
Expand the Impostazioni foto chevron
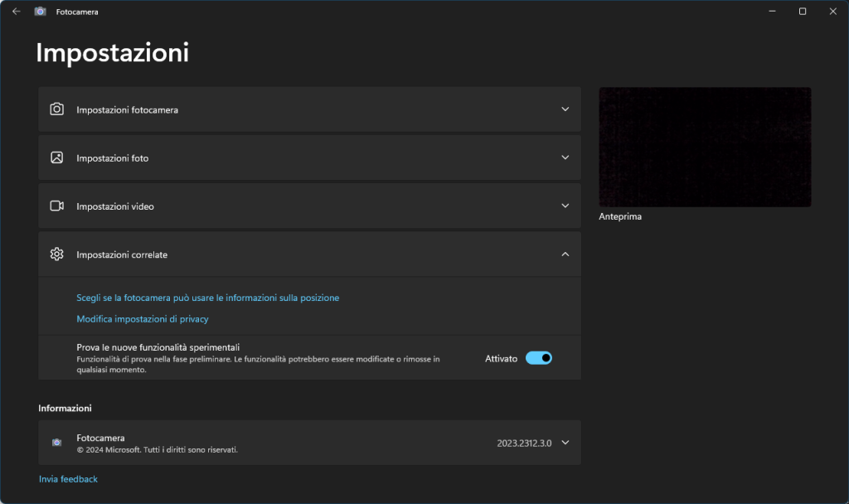coord(565,157)
